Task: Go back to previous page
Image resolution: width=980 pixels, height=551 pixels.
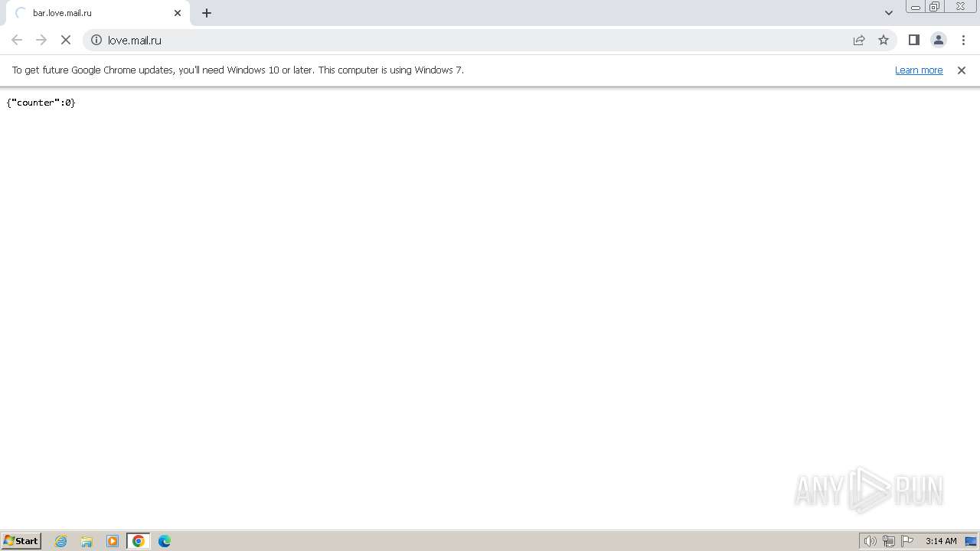Action: coord(17,40)
